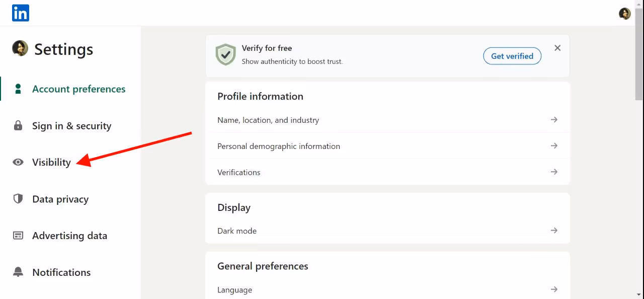The height and width of the screenshot is (299, 644).
Task: Switch to the Sign in & security section
Action: [71, 125]
